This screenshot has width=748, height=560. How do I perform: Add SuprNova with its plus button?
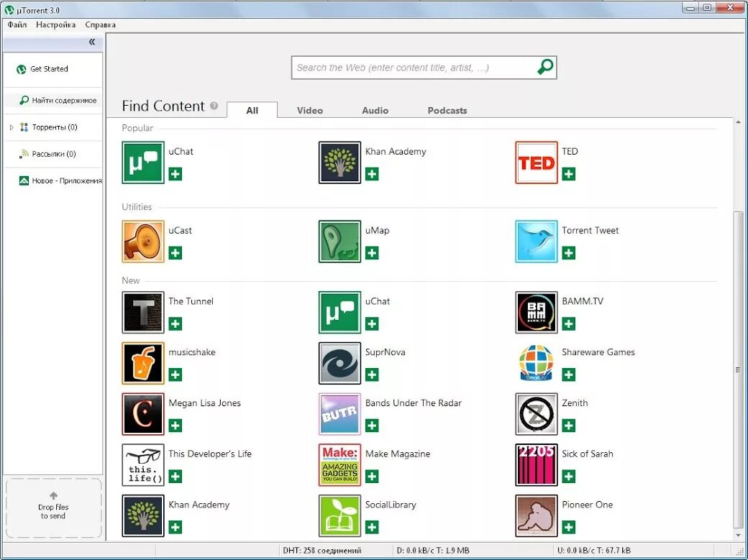(372, 375)
